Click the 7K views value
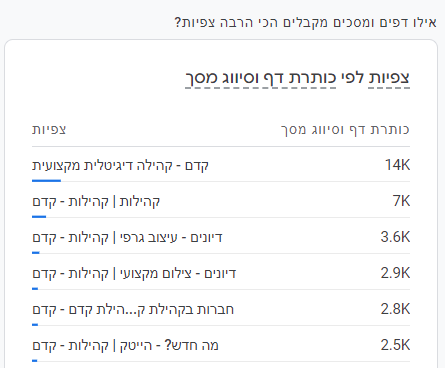445x368 pixels. (401, 201)
